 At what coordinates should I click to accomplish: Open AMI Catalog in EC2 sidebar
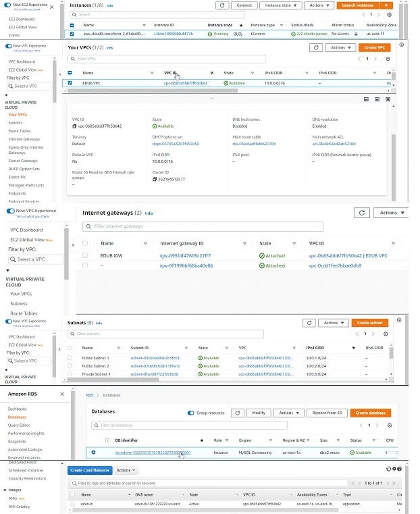click(19, 507)
